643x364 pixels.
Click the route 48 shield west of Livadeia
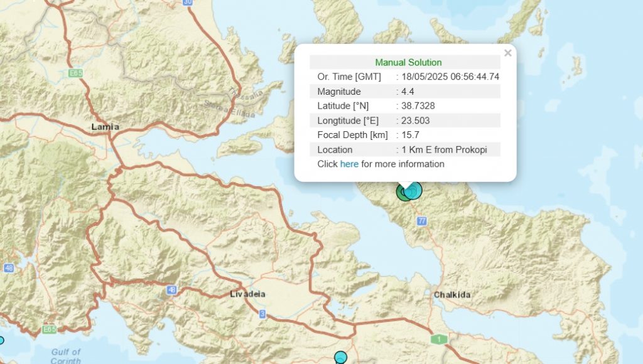point(171,290)
